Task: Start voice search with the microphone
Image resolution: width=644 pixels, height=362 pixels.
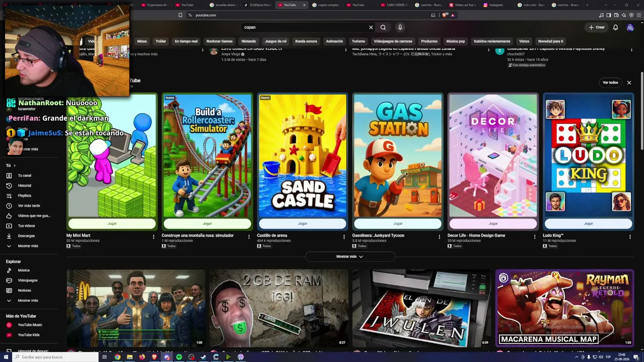Action: 400,27
